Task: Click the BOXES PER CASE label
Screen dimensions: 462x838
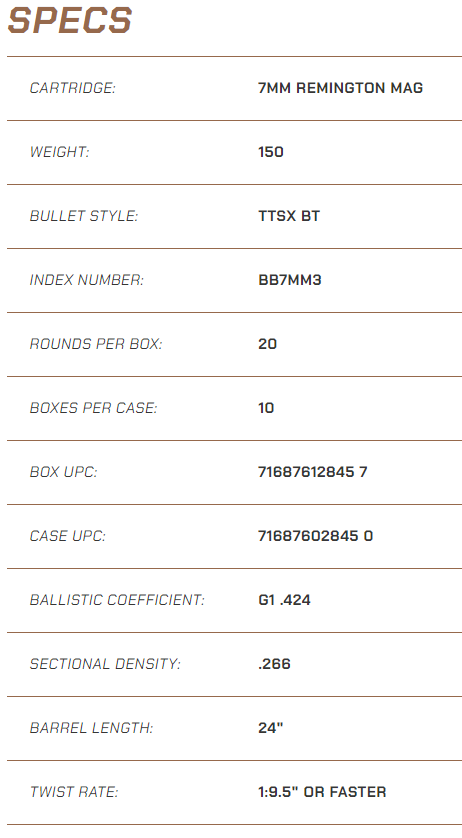Action: 94,408
